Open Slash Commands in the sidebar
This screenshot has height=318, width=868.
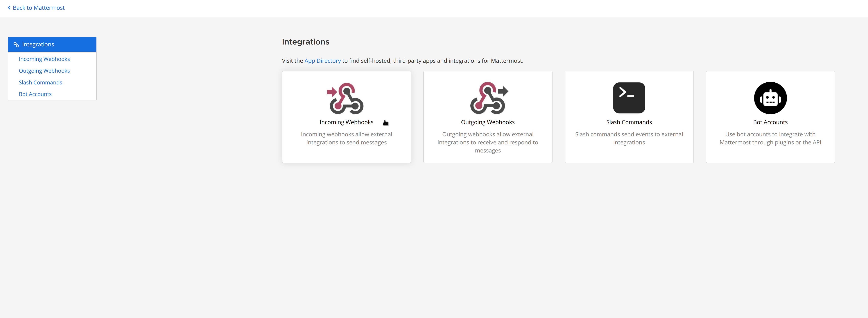[x=40, y=83]
